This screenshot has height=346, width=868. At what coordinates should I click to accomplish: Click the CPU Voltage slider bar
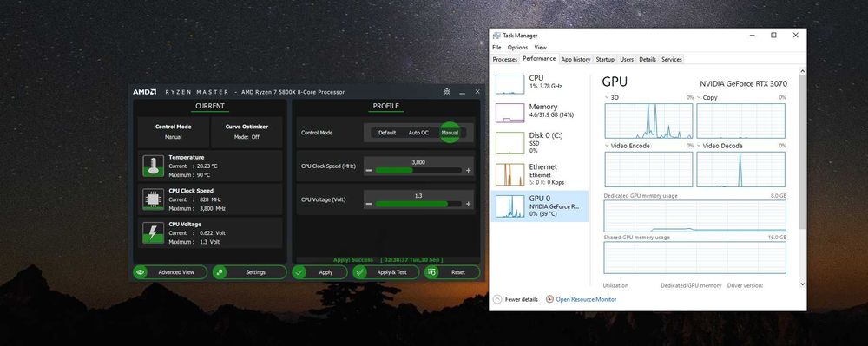coord(418,204)
